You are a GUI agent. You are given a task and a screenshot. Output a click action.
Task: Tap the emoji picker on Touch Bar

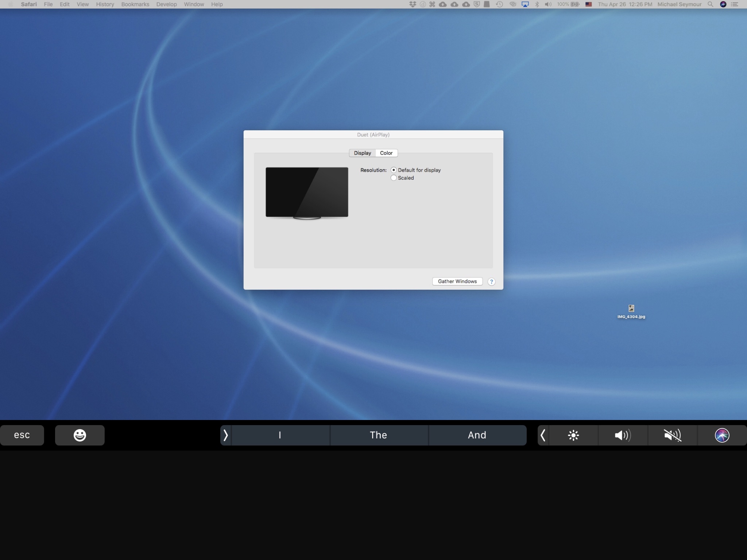(80, 435)
